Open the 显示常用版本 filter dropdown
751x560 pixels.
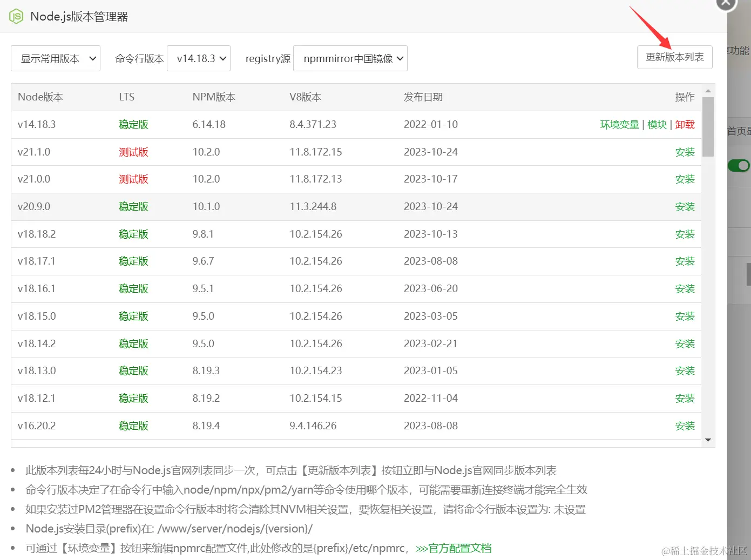(x=56, y=58)
